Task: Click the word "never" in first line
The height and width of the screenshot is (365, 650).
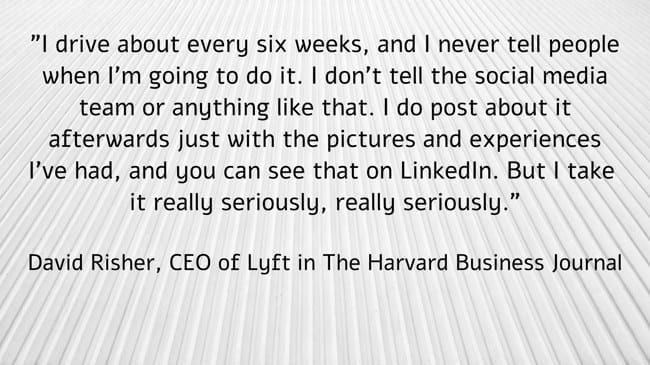Action: point(468,46)
